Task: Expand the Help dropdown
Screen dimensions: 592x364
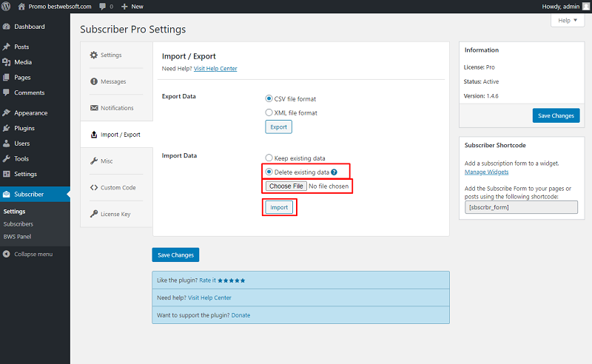Action: click(568, 21)
